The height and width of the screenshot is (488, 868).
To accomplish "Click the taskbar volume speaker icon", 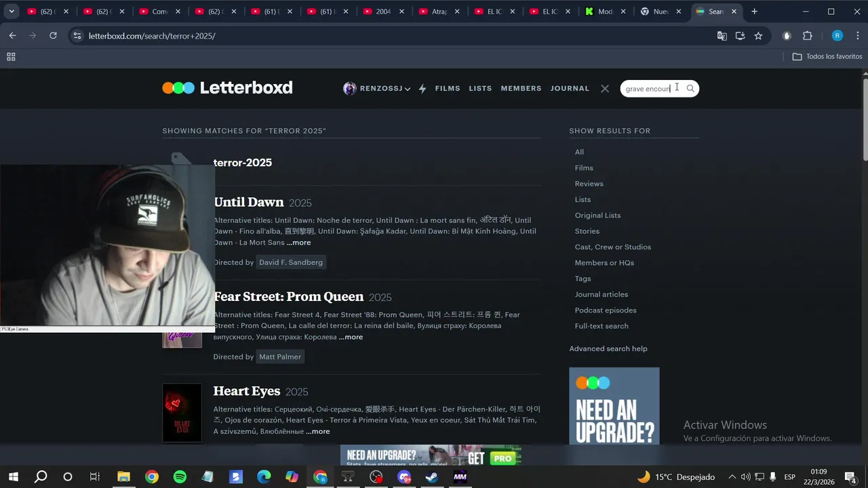I will pyautogui.click(x=745, y=477).
